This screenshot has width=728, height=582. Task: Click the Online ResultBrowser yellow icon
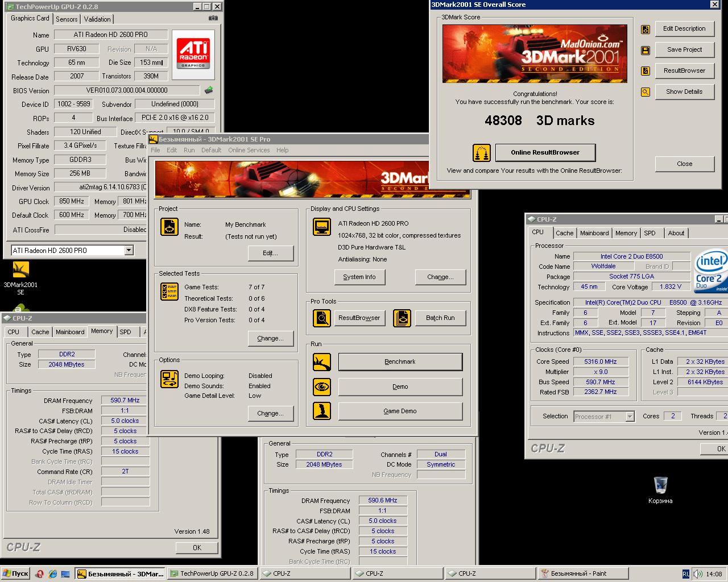coord(482,152)
